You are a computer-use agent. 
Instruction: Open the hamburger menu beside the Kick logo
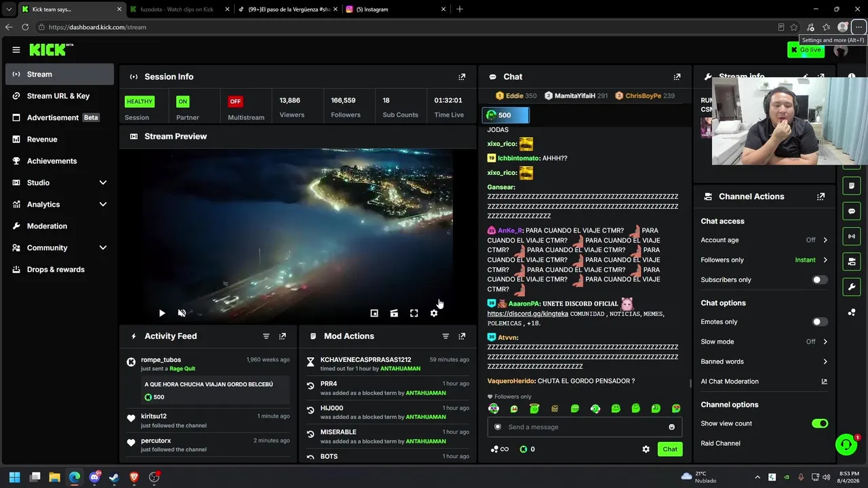click(x=16, y=49)
